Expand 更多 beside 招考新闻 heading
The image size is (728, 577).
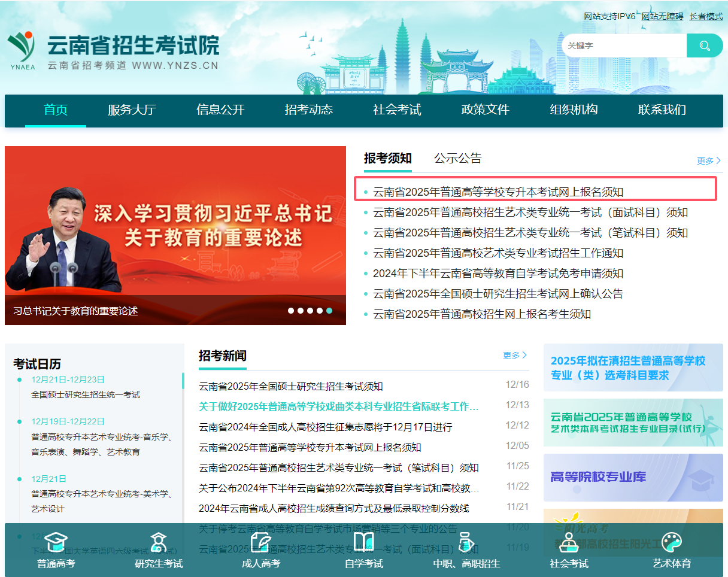click(515, 356)
